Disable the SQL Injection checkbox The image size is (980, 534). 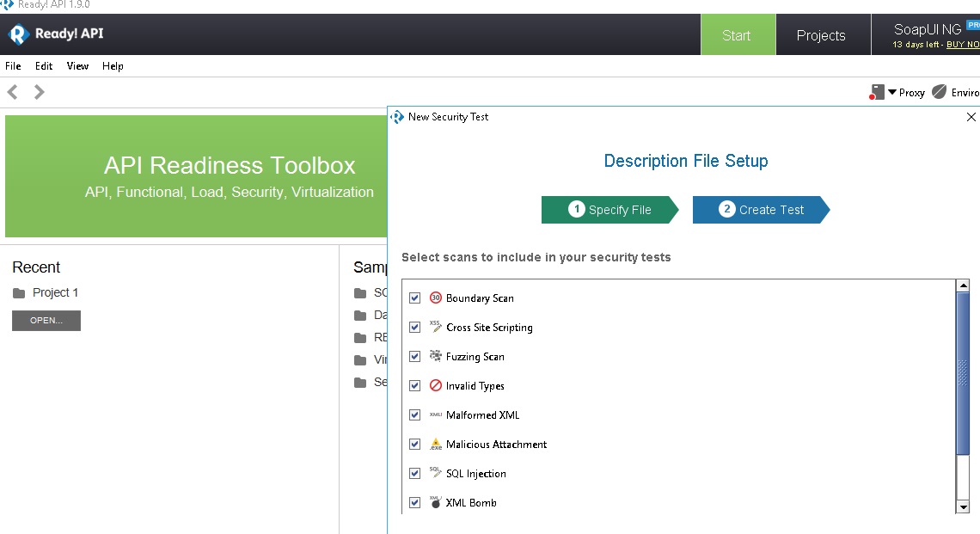[415, 474]
